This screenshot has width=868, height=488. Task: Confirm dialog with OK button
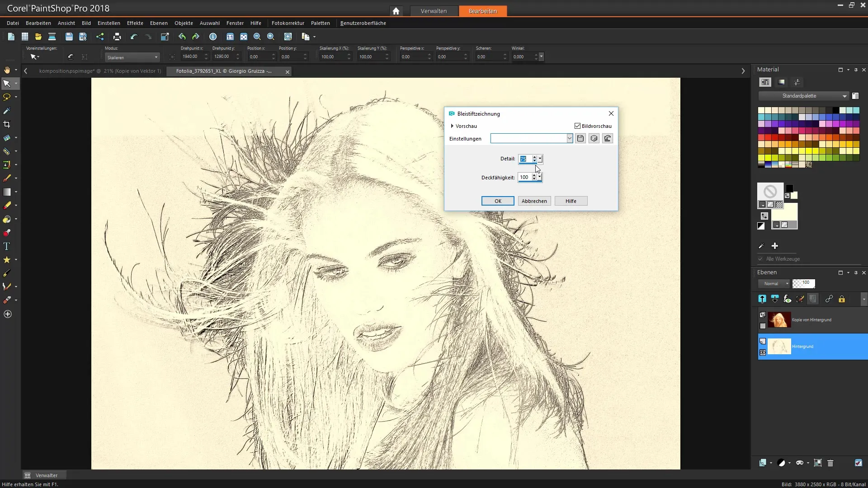pyautogui.click(x=498, y=201)
